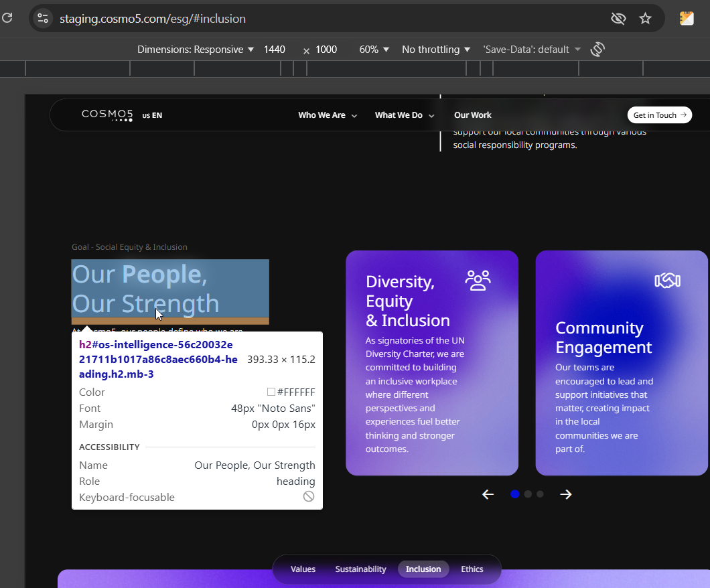Open the yellow notes extension icon
Screen dimensions: 710x588
687,19
